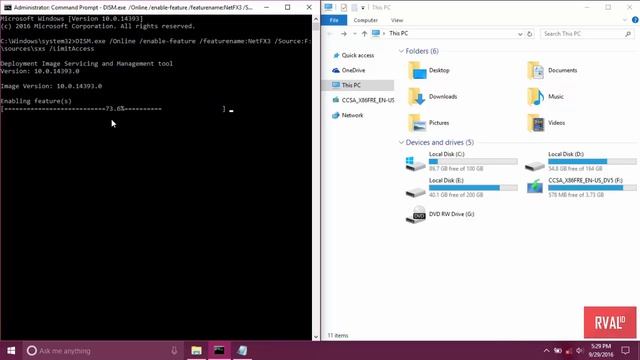Open the Music folder icon
Screen dimensions: 640x360
coord(535,97)
